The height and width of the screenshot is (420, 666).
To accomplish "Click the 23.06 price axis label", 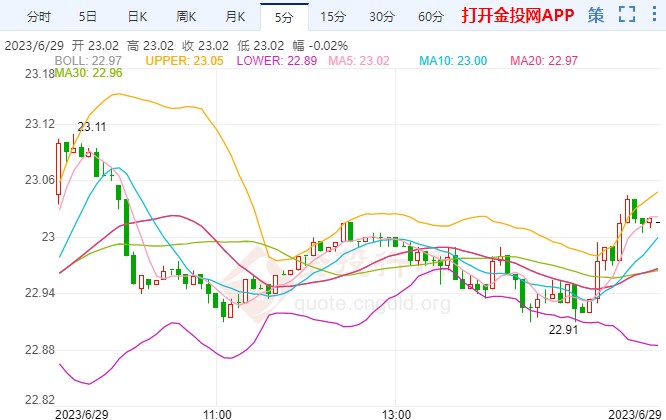I will pyautogui.click(x=40, y=180).
